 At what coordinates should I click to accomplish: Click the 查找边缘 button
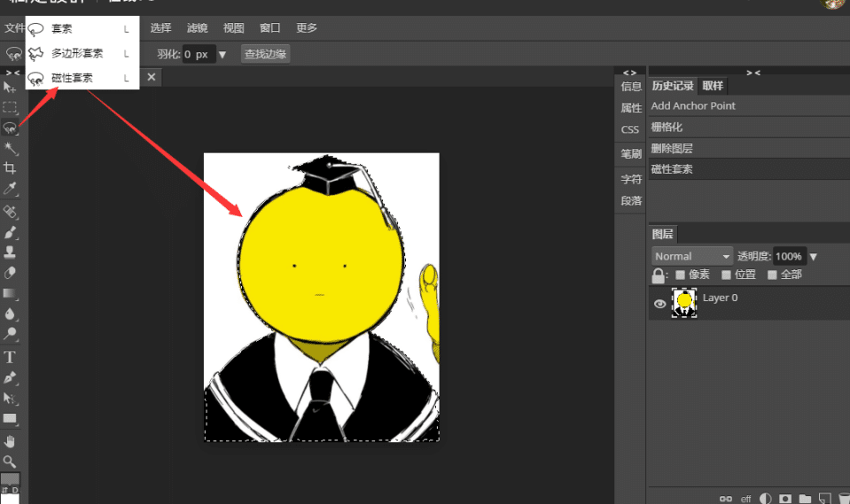[x=265, y=54]
